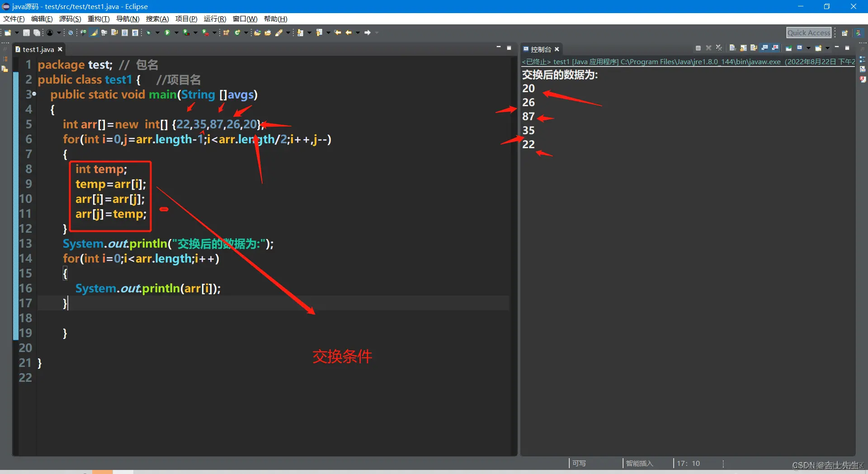Click the External Tools run icon
The height and width of the screenshot is (474, 868).
(205, 33)
